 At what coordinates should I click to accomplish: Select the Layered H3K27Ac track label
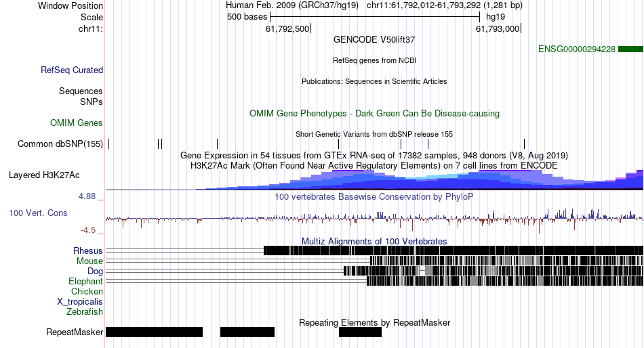tap(44, 175)
